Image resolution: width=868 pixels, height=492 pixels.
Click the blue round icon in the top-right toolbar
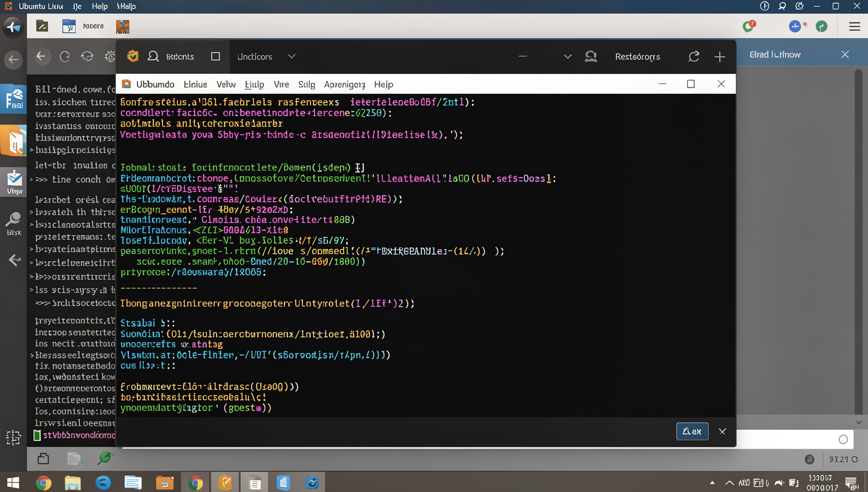pos(795,26)
